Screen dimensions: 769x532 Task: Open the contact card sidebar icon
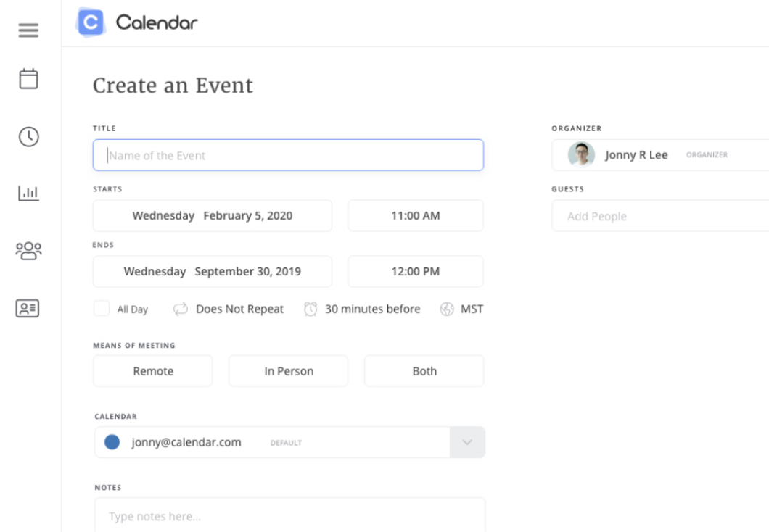[28, 308]
